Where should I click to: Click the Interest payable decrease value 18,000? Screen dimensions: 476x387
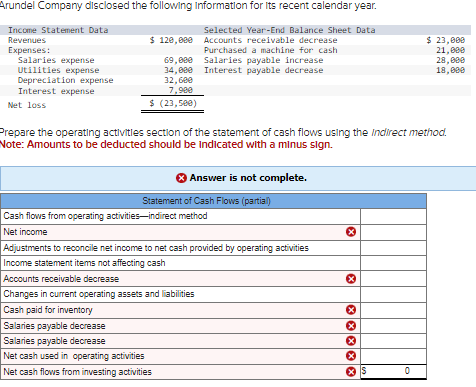451,70
